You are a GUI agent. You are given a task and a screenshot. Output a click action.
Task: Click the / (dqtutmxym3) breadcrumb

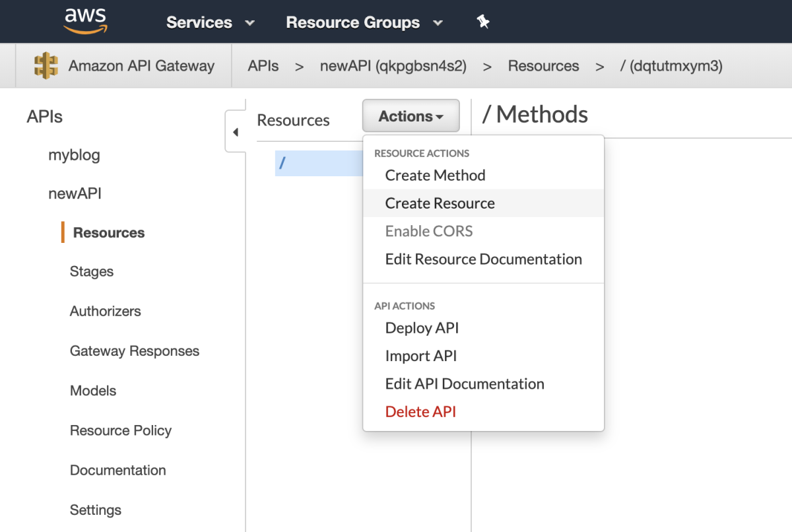[x=671, y=66]
